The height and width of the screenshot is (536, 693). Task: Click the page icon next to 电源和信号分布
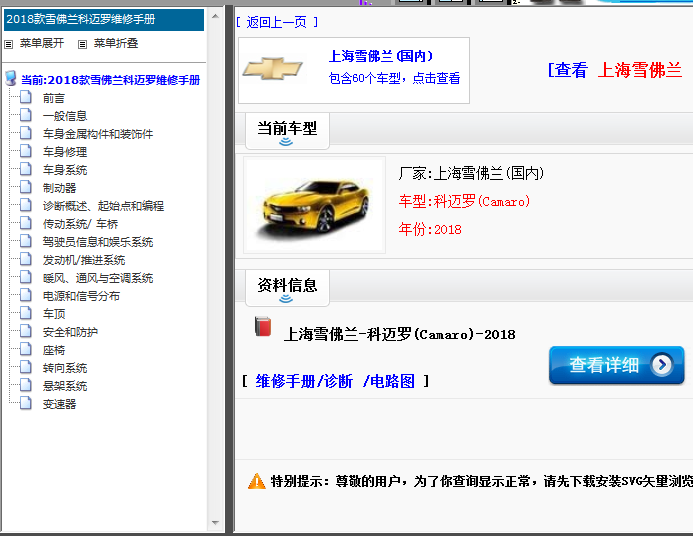26,295
